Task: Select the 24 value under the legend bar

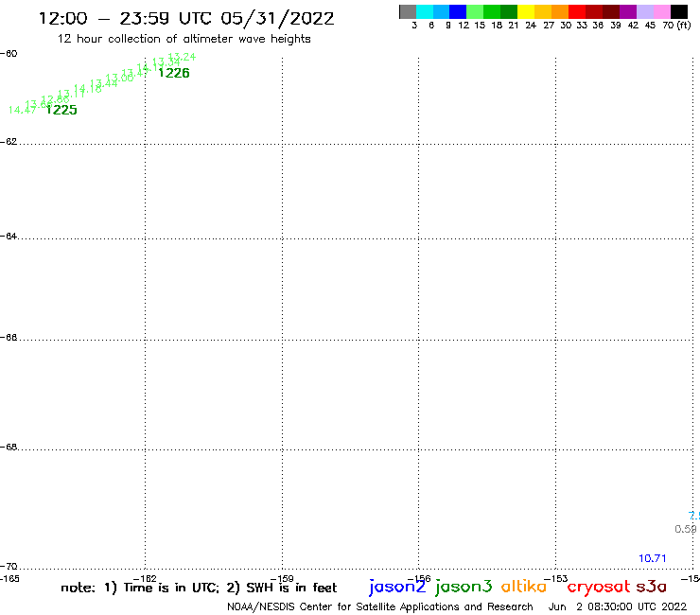Action: (531, 26)
